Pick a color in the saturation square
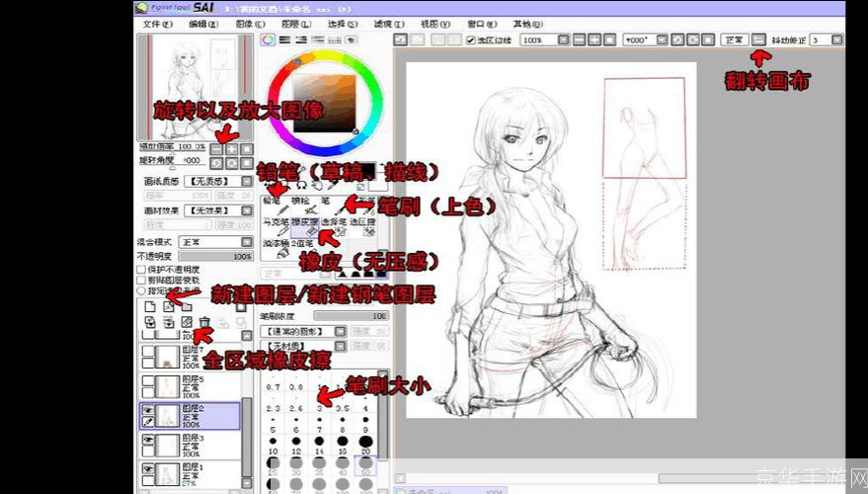868x494 pixels. [x=325, y=104]
